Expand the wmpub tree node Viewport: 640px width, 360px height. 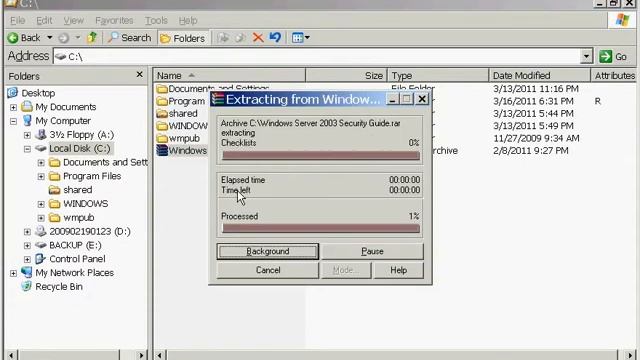point(41,218)
